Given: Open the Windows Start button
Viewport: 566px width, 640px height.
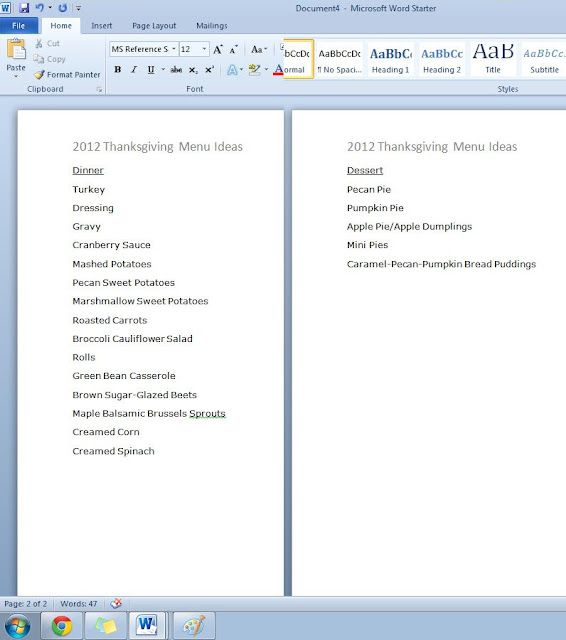Looking at the screenshot, I should tap(17, 626).
